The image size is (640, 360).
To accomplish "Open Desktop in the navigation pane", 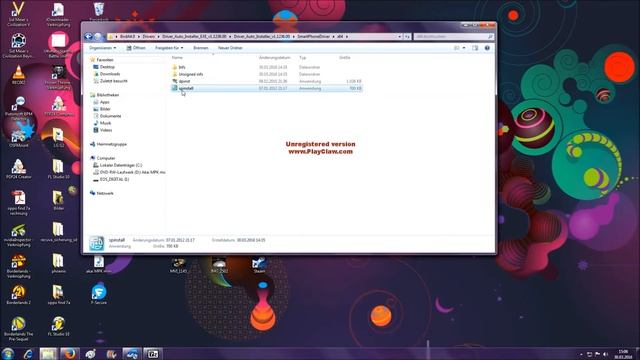I will pos(107,67).
